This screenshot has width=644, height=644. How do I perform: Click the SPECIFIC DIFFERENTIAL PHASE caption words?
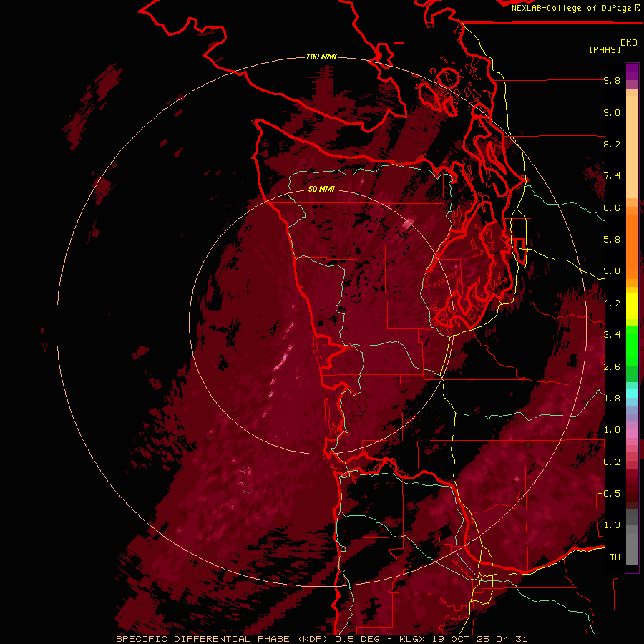click(203, 639)
